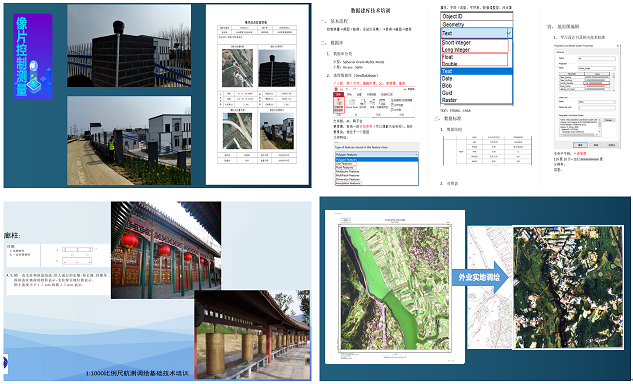Viewport: 633px width, 384px height.
Task: Click the Change button beside coordinate system box
Action: click(609, 120)
